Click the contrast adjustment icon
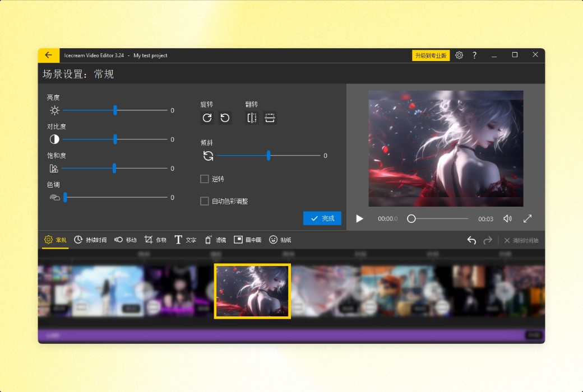 (x=54, y=139)
